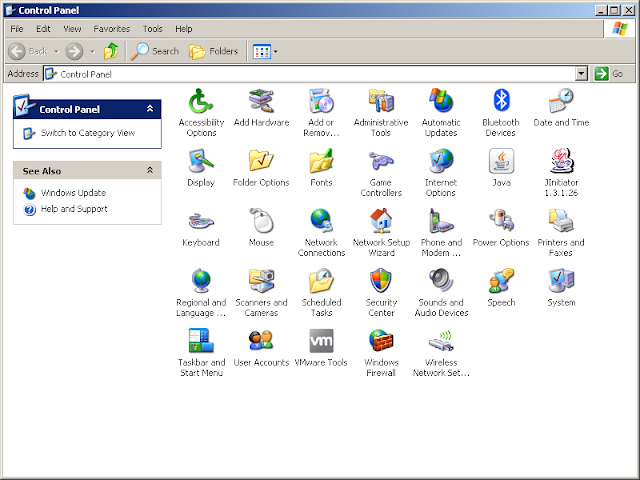Open Accessibility Options applet
This screenshot has width=640, height=480.
click(201, 112)
